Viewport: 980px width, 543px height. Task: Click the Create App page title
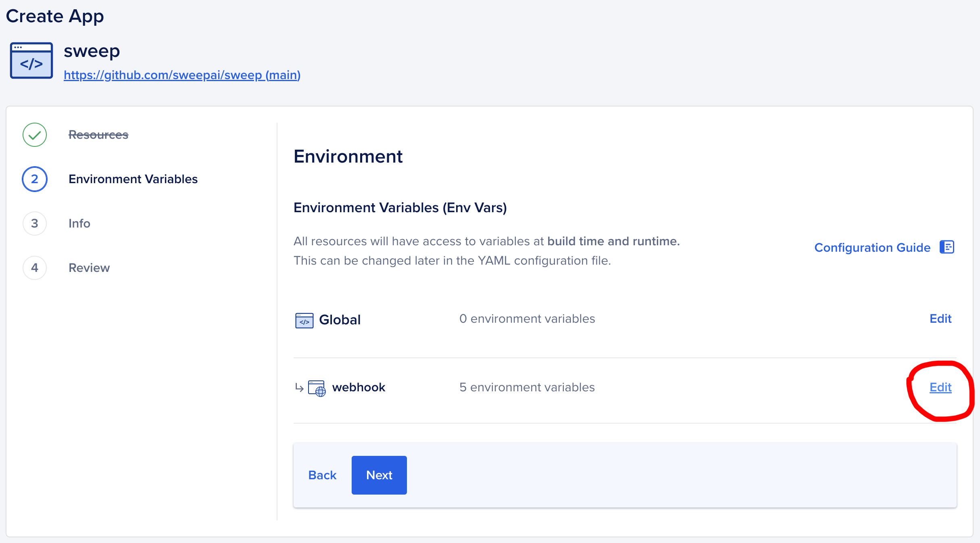click(55, 17)
